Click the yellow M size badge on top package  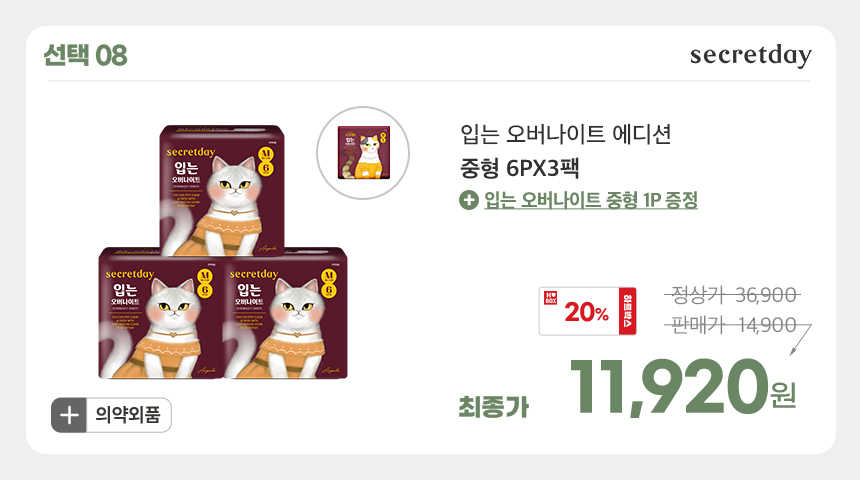[266, 154]
